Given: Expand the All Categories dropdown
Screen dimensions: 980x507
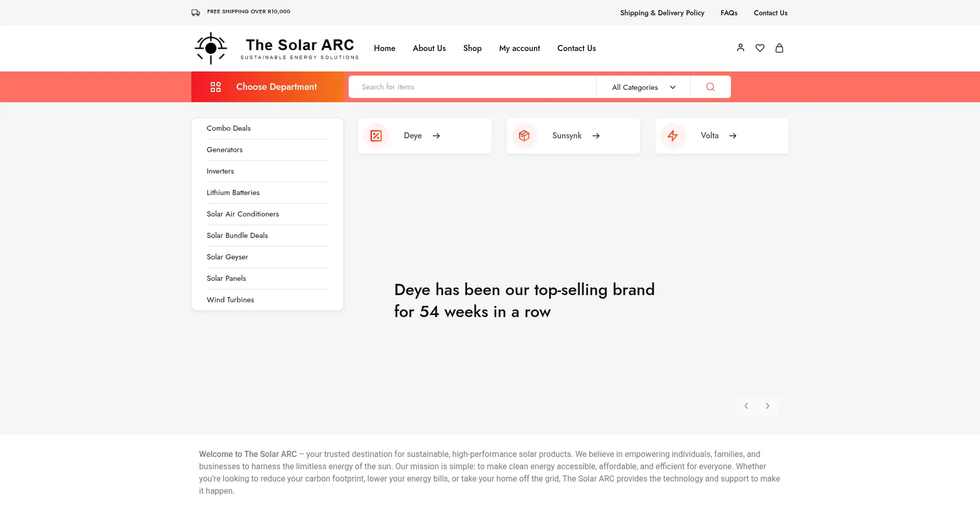Looking at the screenshot, I should pos(643,87).
